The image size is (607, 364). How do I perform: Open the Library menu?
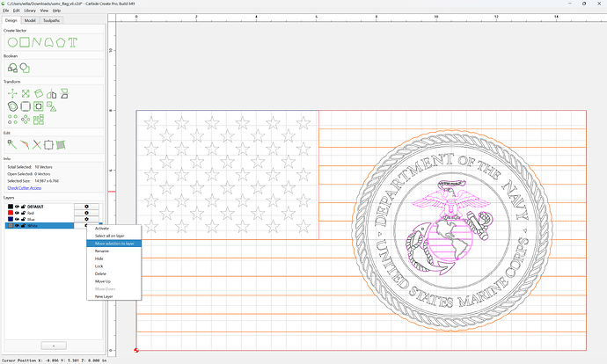tap(30, 11)
